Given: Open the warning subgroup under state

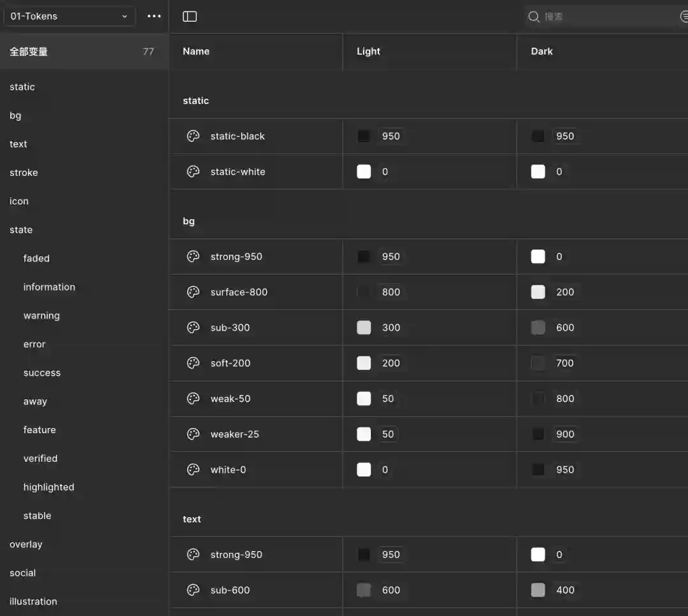Looking at the screenshot, I should tap(41, 316).
